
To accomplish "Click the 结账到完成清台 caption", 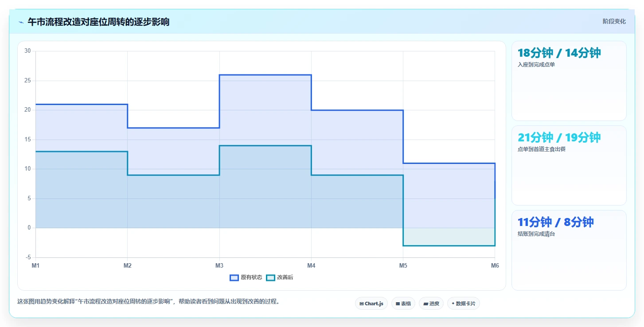I will click(x=536, y=234).
